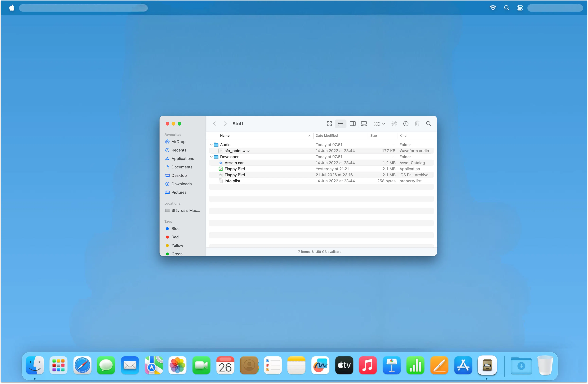Select the Flappy Bird Application row
The width and height of the screenshot is (588, 384).
(321, 169)
